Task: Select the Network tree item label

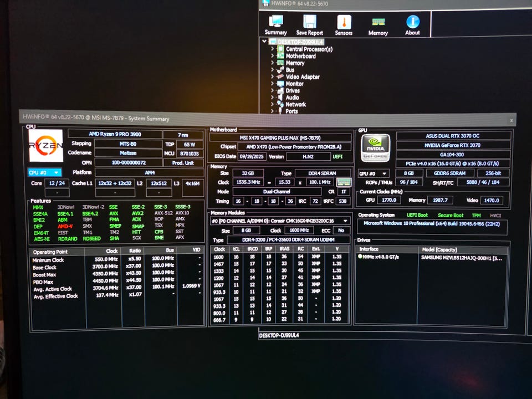Action: click(295, 105)
